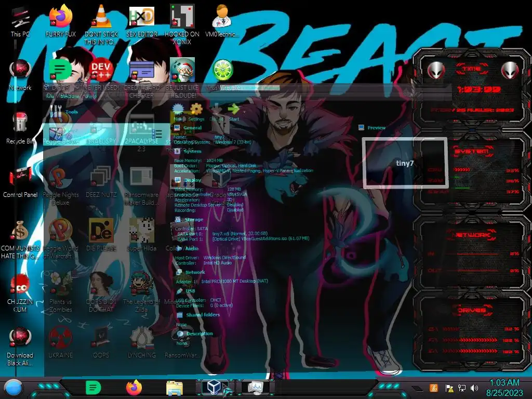Click 'Intel PRO/1000 MT Desktop (NAT)' adapter text
This screenshot has width=532, height=399.
234,281
